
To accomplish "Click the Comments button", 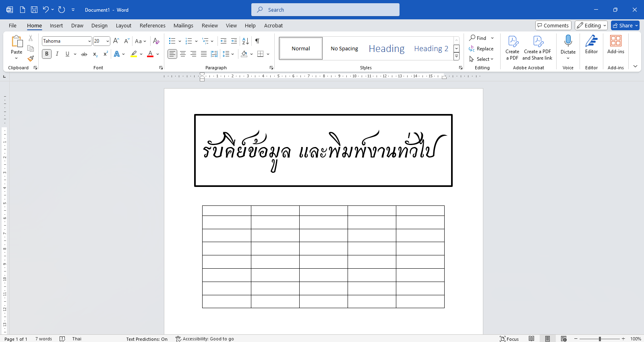I will tap(553, 25).
